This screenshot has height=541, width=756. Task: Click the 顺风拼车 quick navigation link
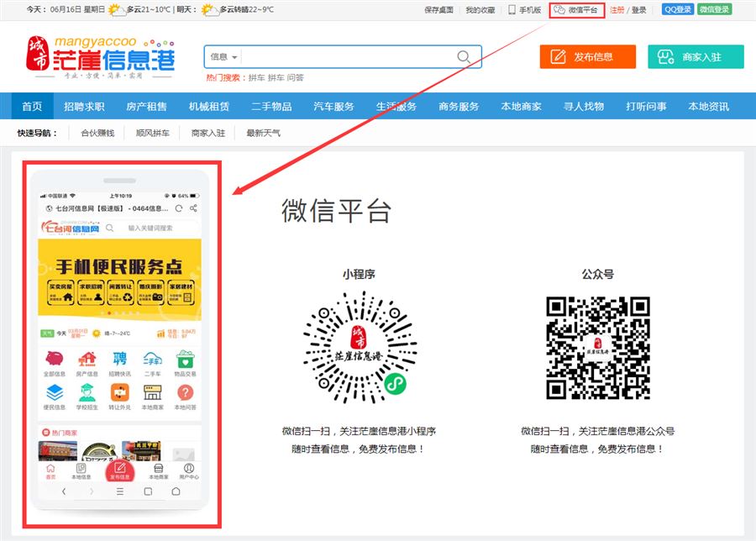click(152, 133)
